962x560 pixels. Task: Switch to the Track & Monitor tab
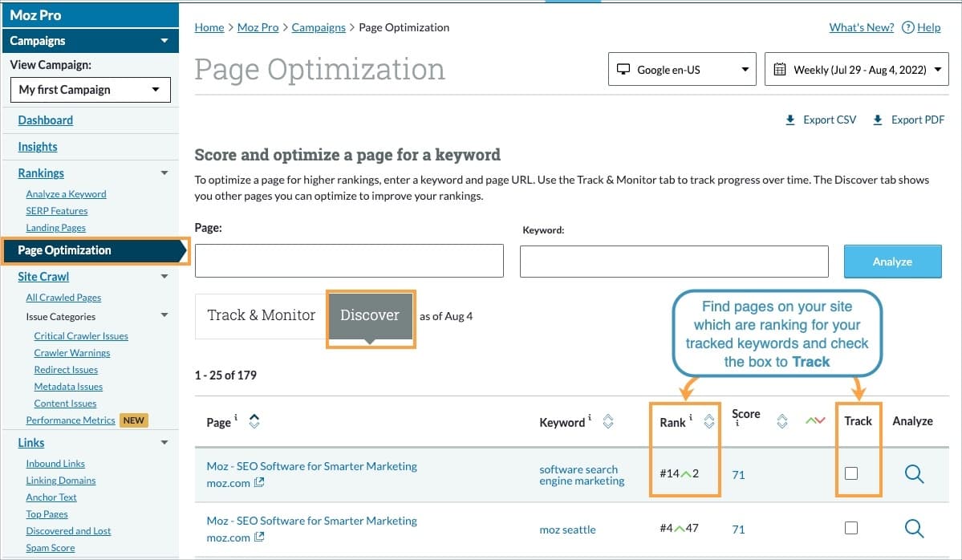pyautogui.click(x=259, y=315)
